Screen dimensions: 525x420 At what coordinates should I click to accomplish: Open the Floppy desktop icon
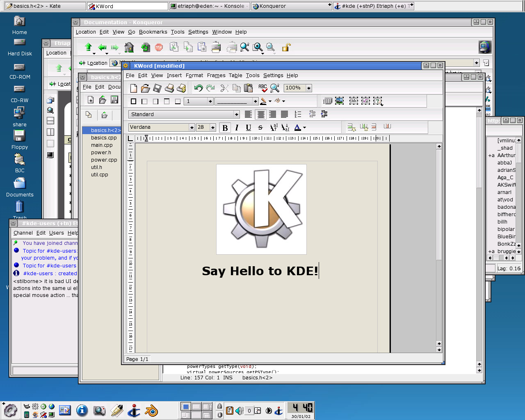pos(19,136)
